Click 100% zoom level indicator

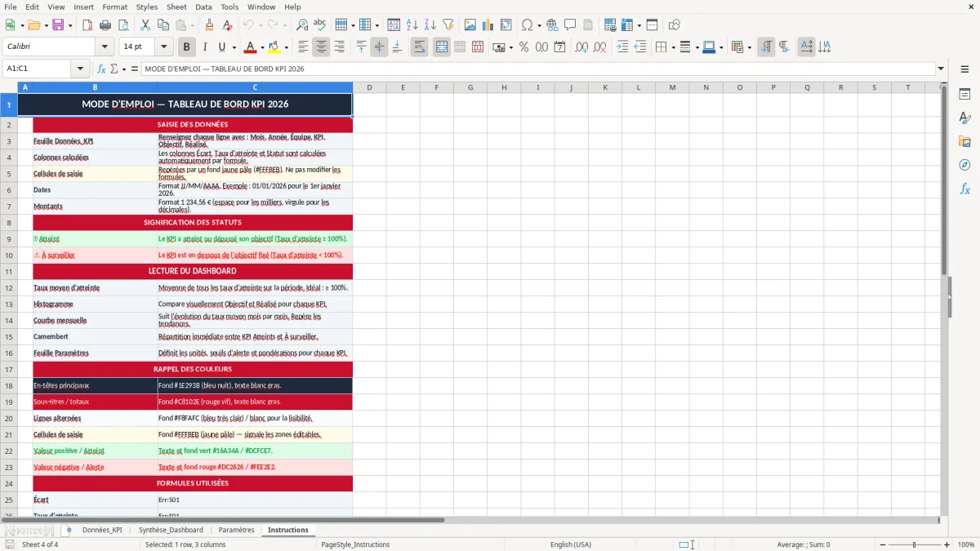click(x=965, y=544)
